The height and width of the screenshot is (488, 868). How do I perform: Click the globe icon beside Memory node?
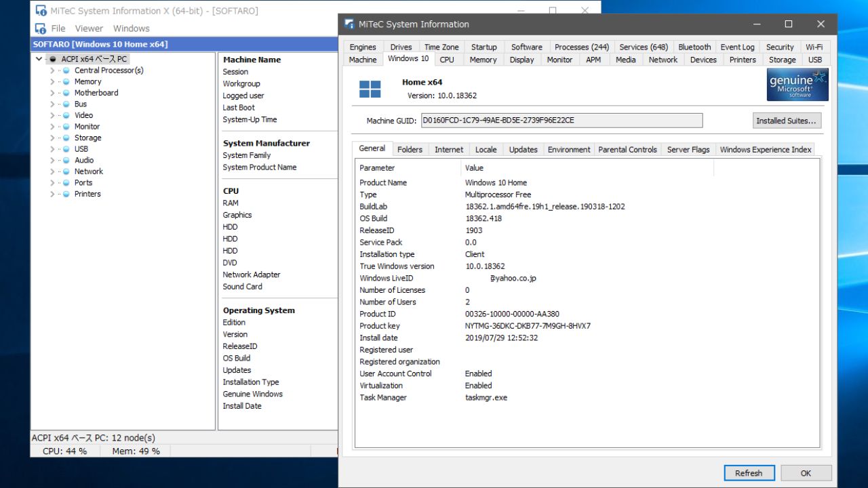click(66, 81)
